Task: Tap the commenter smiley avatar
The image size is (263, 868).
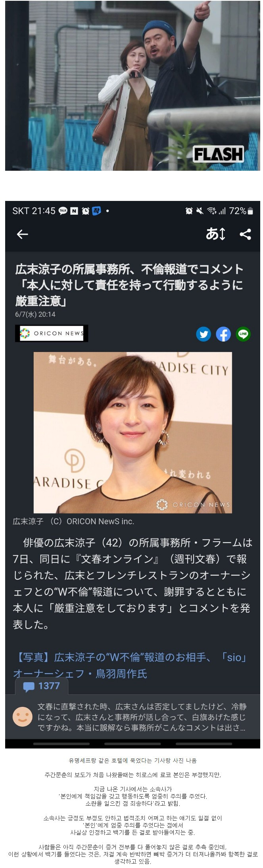Action: click(23, 717)
